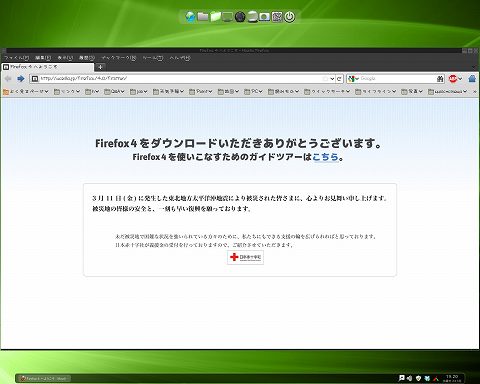Open a new tab with the plus button
This screenshot has width=480, height=384.
point(100,67)
